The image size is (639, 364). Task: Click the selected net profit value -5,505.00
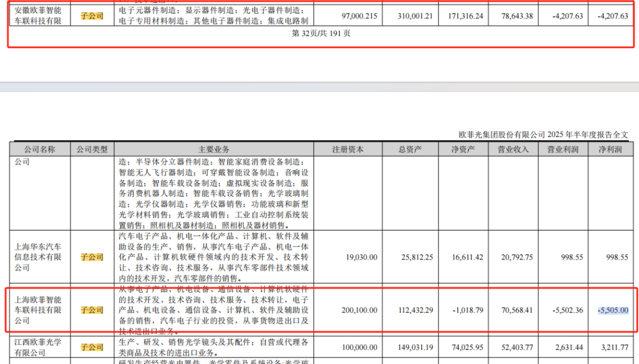point(612,310)
